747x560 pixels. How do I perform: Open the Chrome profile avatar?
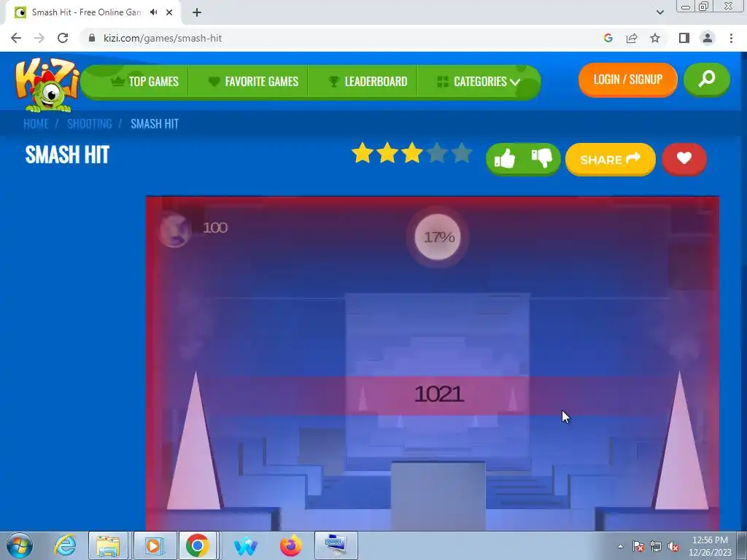pyautogui.click(x=708, y=38)
